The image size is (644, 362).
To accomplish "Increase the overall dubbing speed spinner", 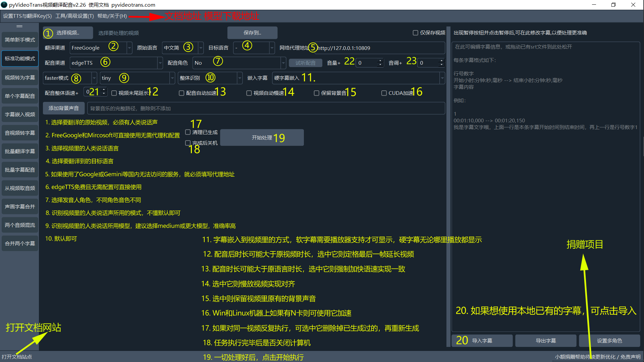I will (104, 89).
